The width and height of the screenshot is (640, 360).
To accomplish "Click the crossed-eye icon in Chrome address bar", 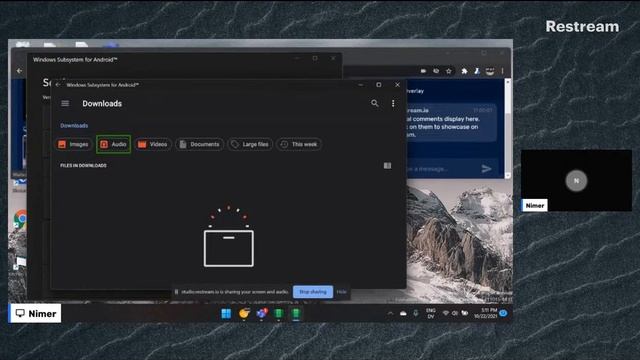I will [436, 71].
